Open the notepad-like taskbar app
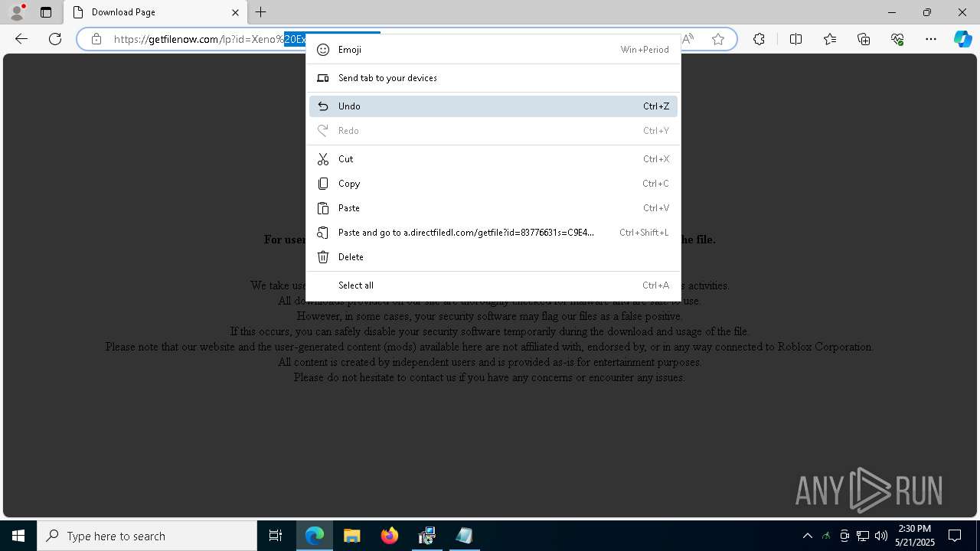This screenshot has width=980, height=551. 464,536
